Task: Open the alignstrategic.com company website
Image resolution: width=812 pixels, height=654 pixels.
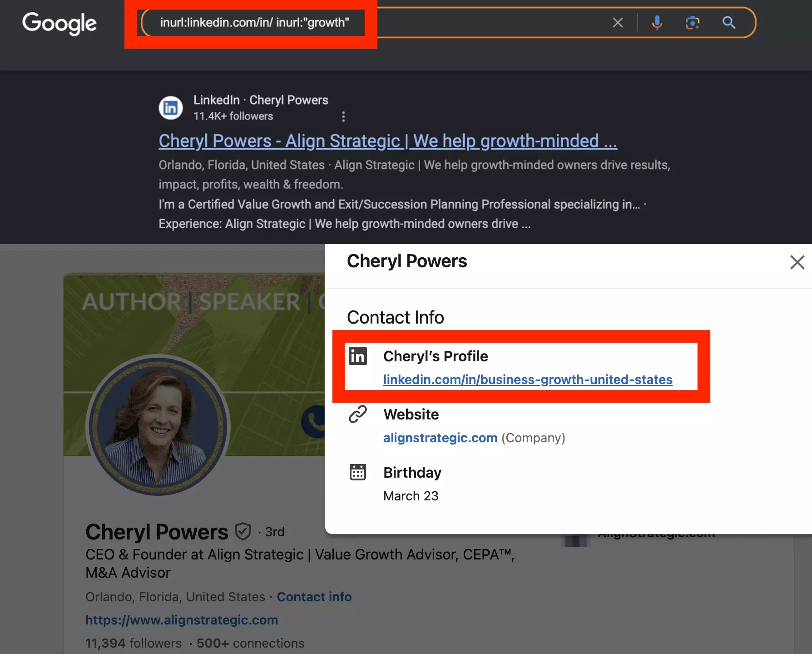Action: coord(440,438)
